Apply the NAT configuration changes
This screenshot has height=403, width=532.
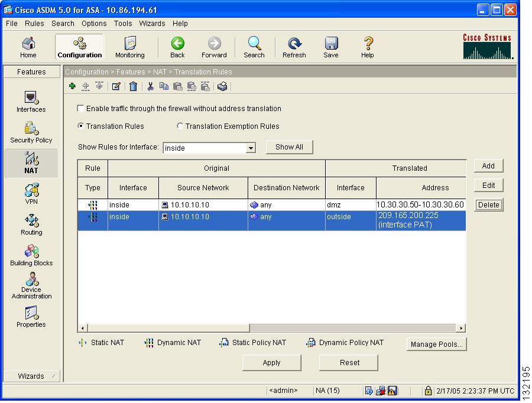pos(271,363)
